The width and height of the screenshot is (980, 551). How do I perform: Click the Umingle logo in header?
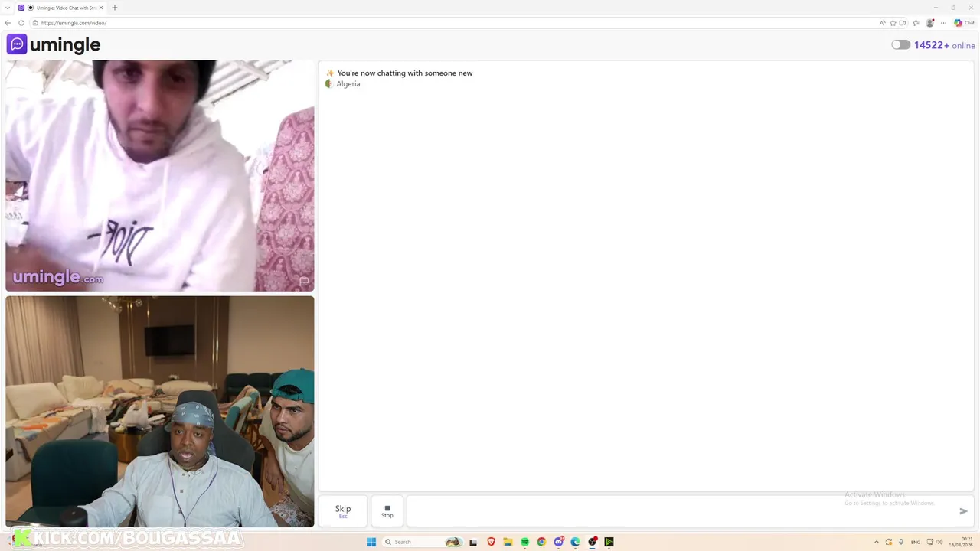coord(54,44)
